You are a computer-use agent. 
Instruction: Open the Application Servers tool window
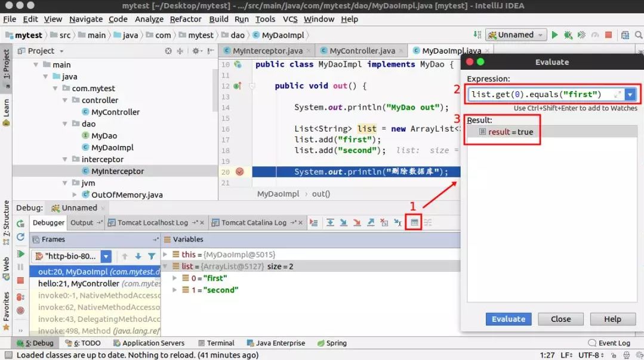coord(149,343)
